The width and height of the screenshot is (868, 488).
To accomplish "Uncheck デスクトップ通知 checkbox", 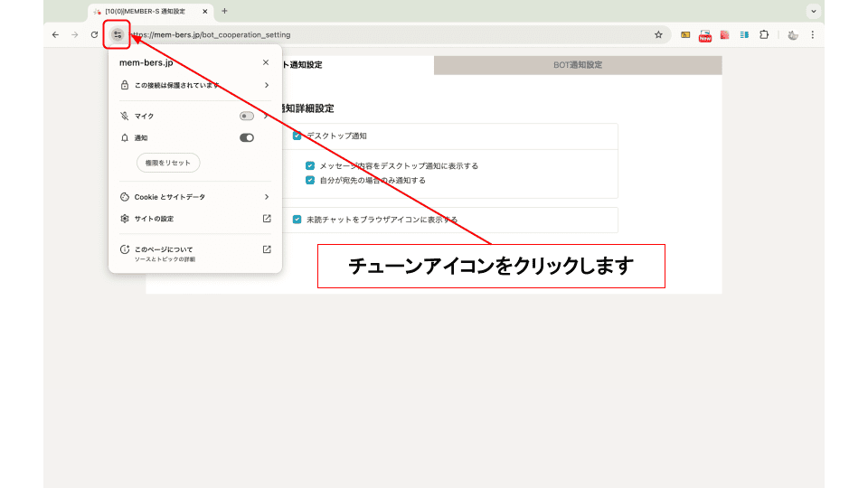I will (297, 136).
